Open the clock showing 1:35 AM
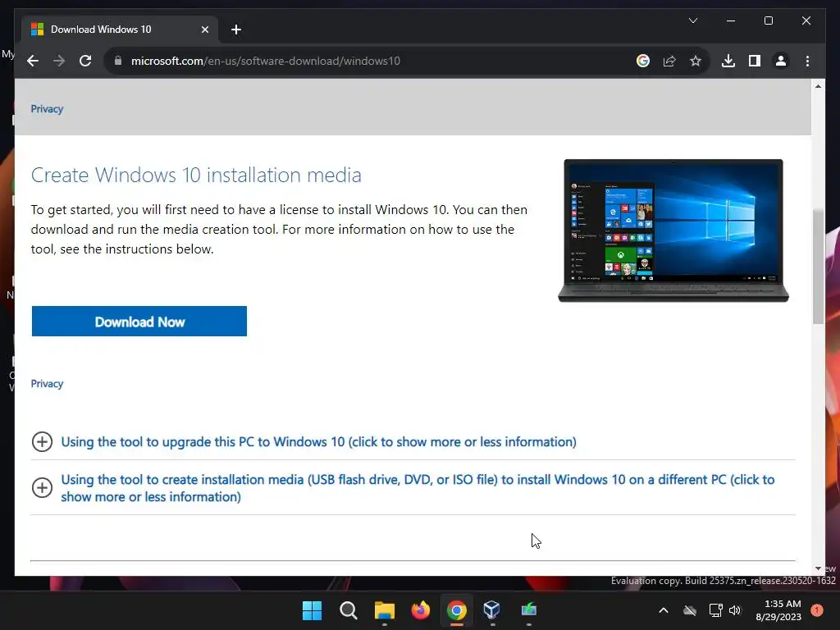Image resolution: width=840 pixels, height=630 pixels. 778,610
